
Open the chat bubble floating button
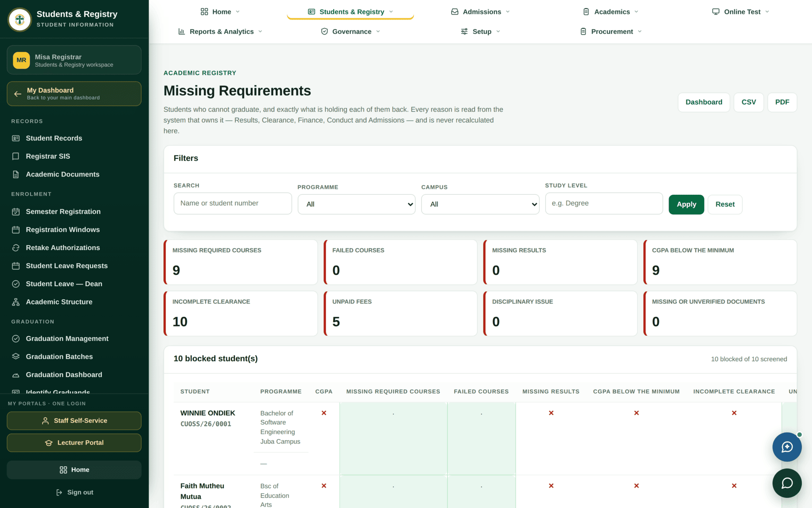[x=787, y=483]
